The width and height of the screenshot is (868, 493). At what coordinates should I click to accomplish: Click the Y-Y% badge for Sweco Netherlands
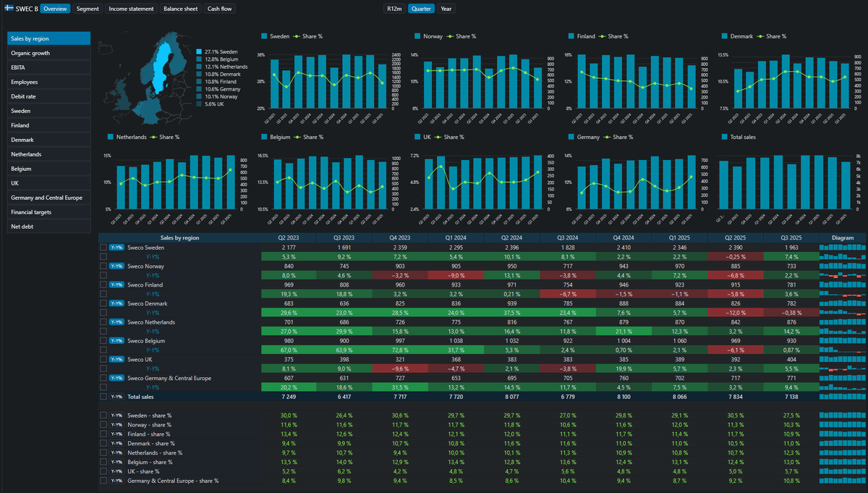(x=116, y=322)
